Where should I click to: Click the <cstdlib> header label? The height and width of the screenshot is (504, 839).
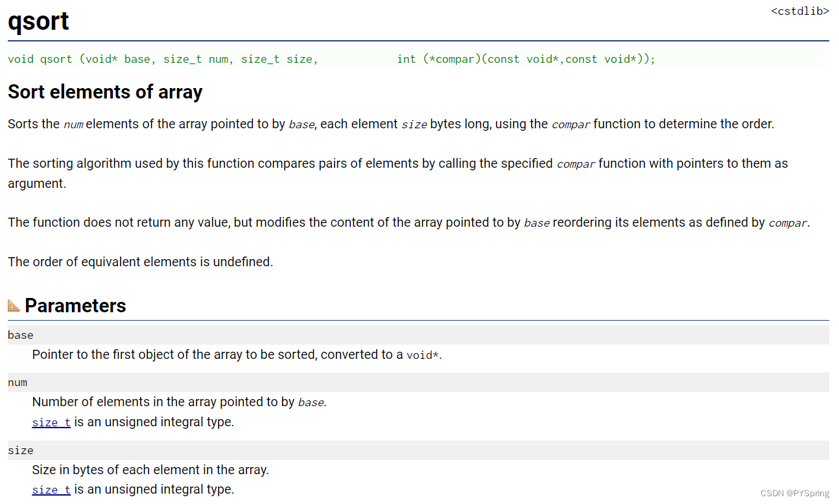[800, 11]
